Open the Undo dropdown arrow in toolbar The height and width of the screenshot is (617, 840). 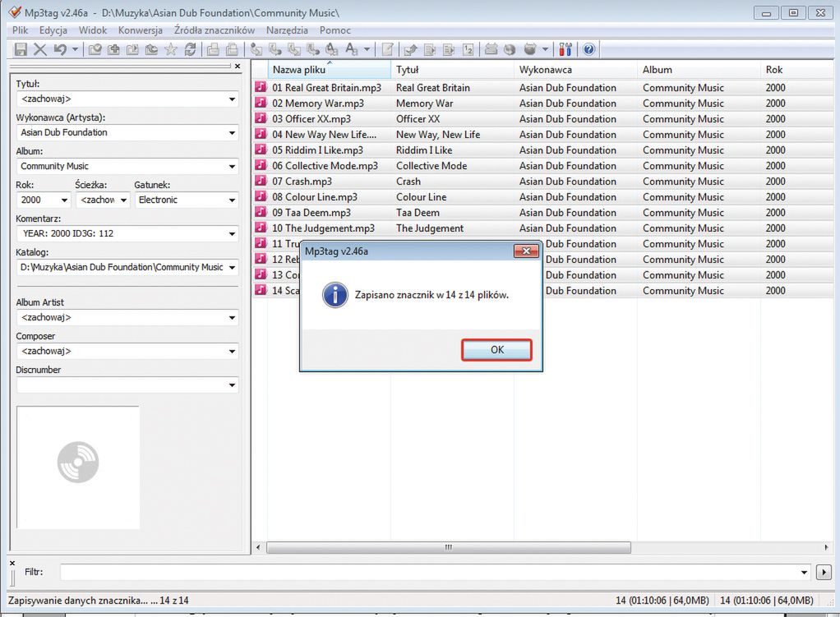tap(75, 50)
